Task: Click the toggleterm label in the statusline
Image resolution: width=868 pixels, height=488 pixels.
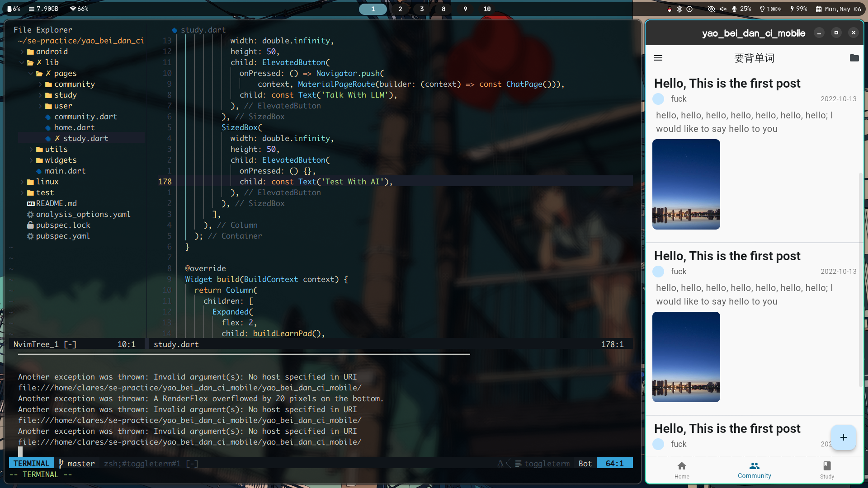Action: pos(547,464)
